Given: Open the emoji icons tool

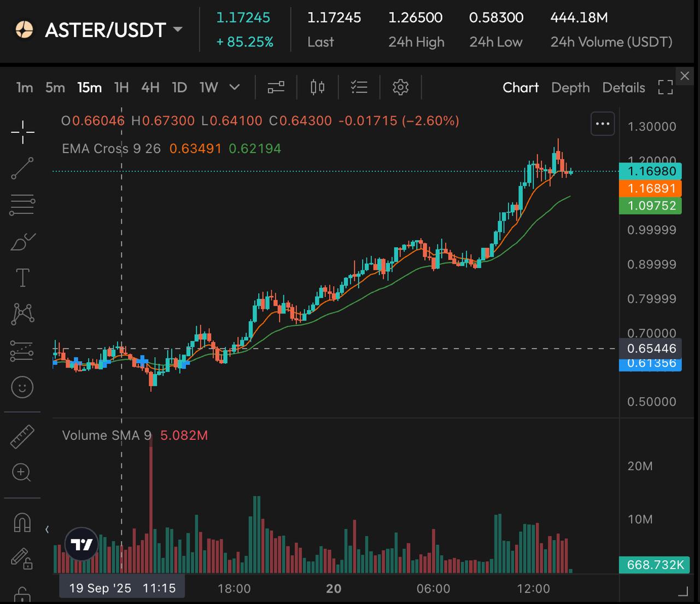Looking at the screenshot, I should coord(22,387).
